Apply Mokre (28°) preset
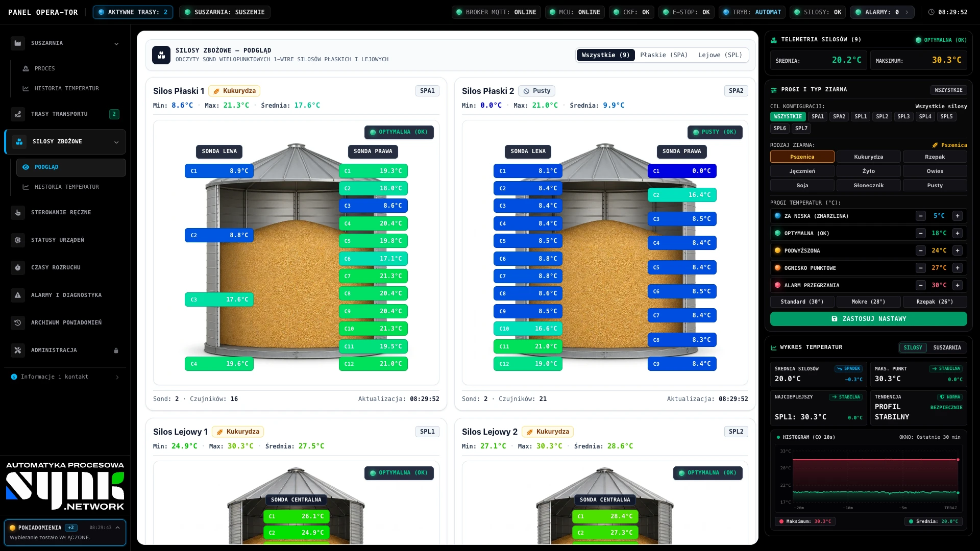This screenshot has width=980, height=551. [868, 302]
